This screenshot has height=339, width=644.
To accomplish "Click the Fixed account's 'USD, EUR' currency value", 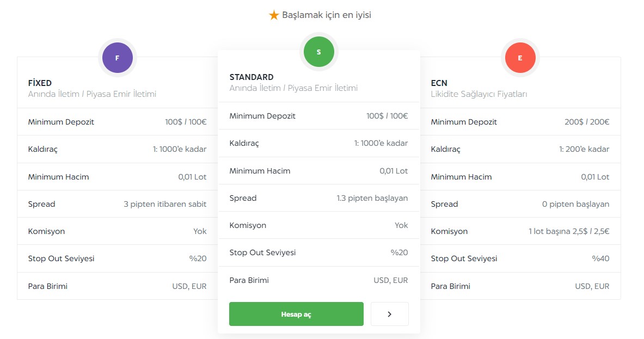I will [x=189, y=286].
